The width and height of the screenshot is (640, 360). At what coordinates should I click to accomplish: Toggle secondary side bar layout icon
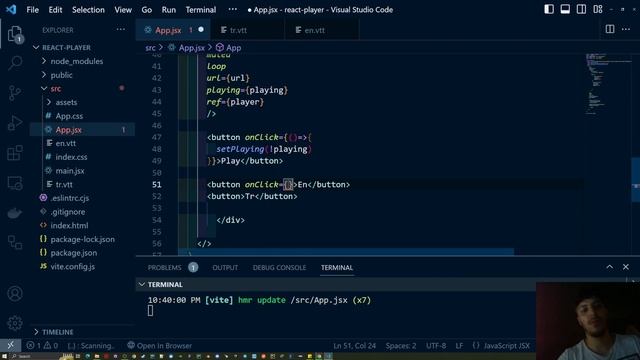click(581, 9)
